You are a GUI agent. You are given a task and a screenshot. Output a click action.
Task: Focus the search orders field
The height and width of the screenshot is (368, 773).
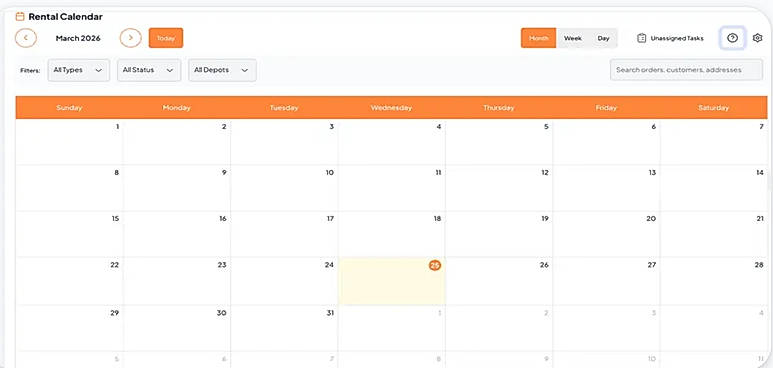point(686,70)
